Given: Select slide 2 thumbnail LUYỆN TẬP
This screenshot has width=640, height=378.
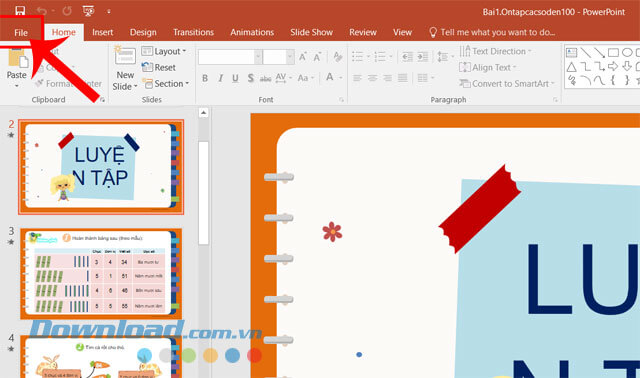Looking at the screenshot, I should click(x=101, y=167).
